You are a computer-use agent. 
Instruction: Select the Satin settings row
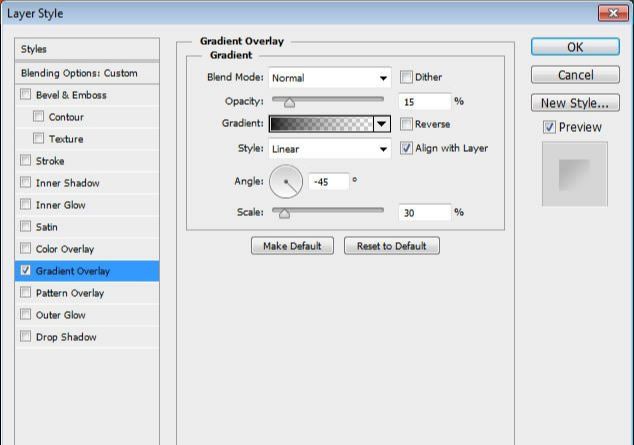[87, 227]
